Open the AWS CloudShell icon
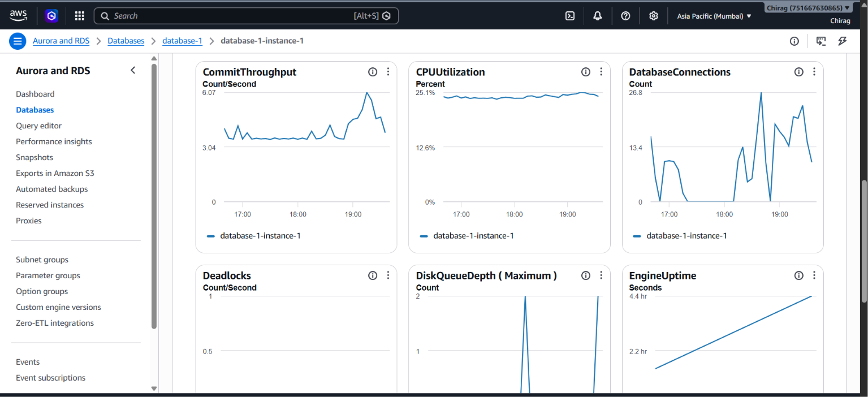 pos(570,16)
